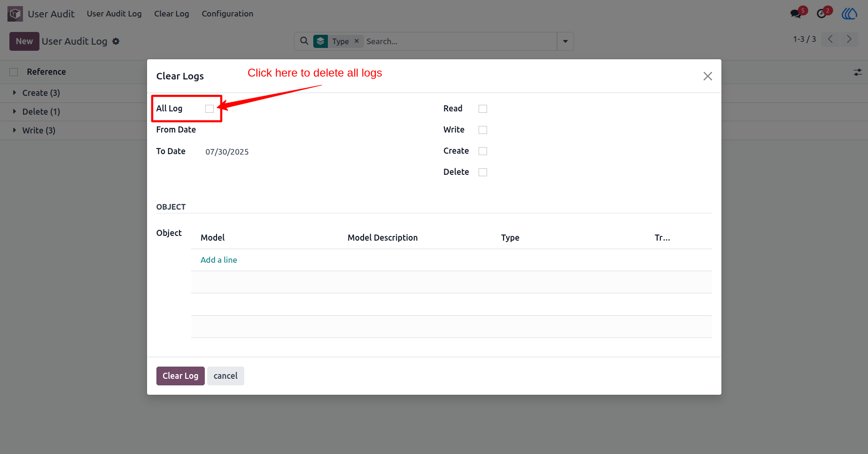
Task: Sort by the Type column header
Action: [510, 238]
